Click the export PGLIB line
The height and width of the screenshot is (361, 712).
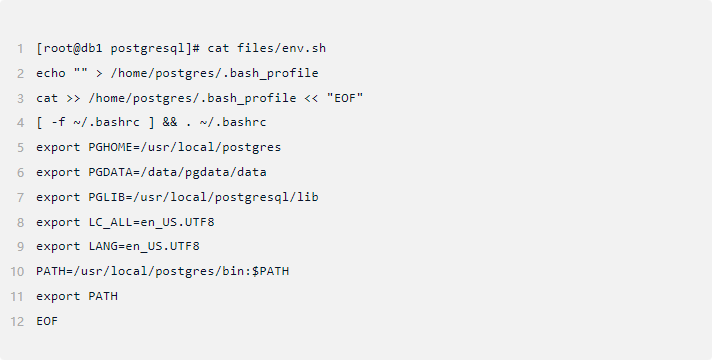177,197
